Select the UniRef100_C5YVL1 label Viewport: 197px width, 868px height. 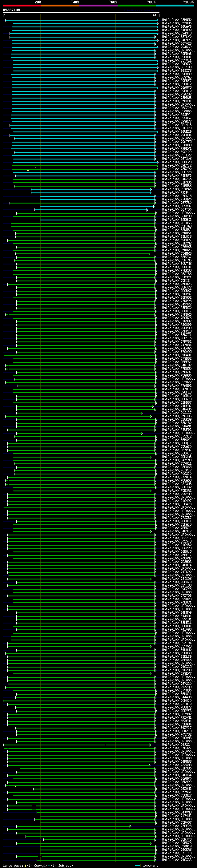(177, 61)
